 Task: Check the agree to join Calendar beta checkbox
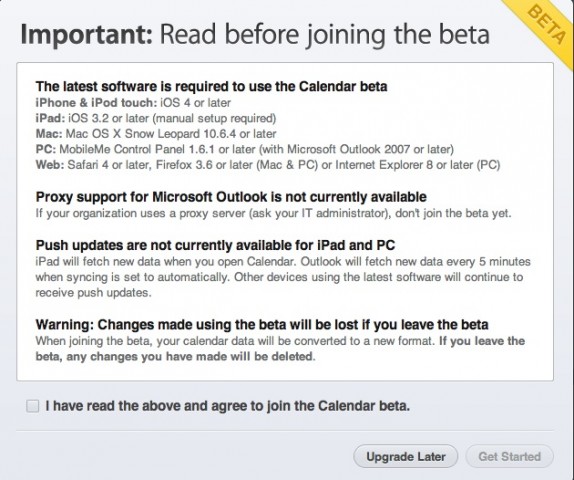click(33, 406)
